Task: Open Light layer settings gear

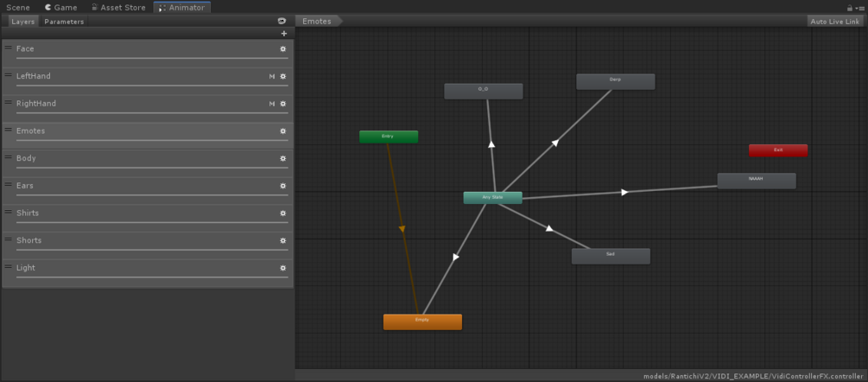Action: 283,268
